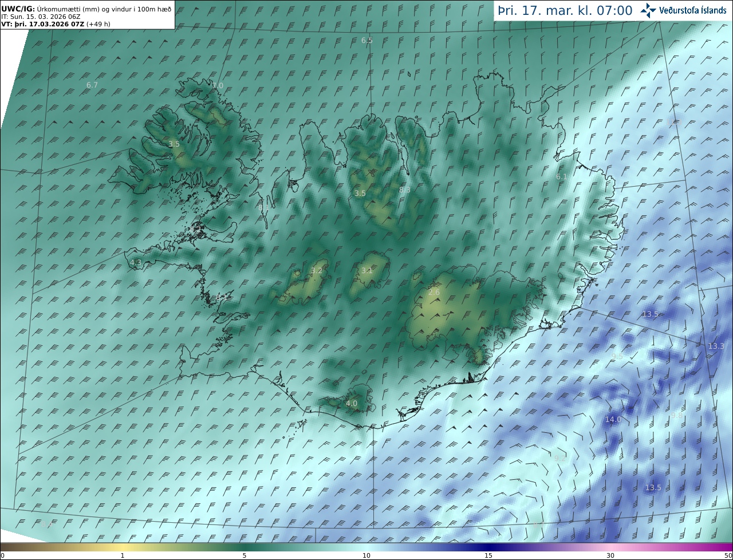Click the 14.0 value label on the map

(x=613, y=420)
